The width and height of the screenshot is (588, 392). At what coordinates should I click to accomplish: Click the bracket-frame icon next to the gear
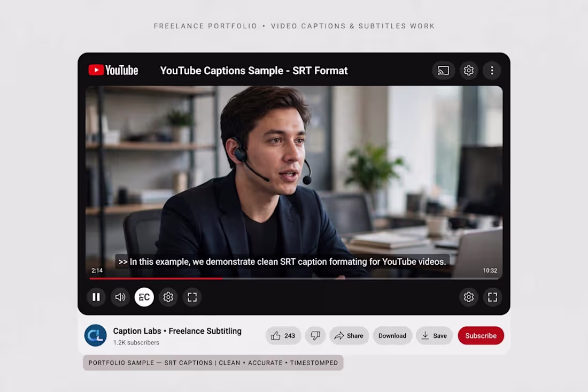(192, 297)
